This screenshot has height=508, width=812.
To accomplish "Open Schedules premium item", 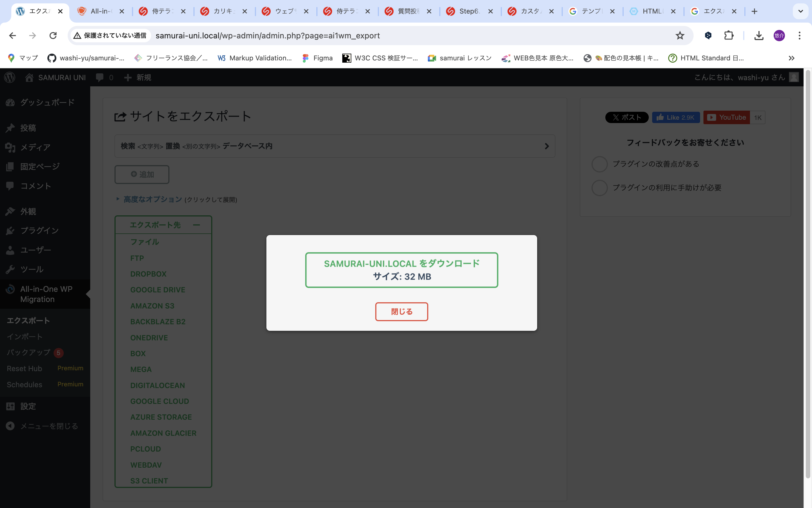I will click(x=45, y=384).
